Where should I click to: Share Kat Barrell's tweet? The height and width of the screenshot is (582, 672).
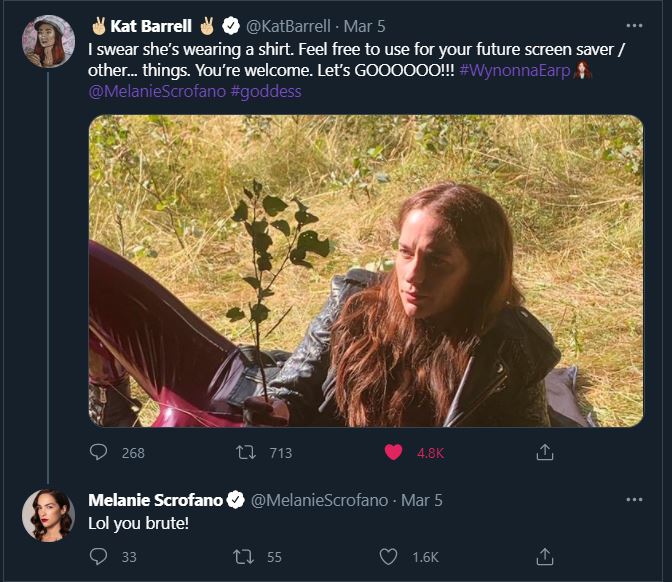[545, 452]
